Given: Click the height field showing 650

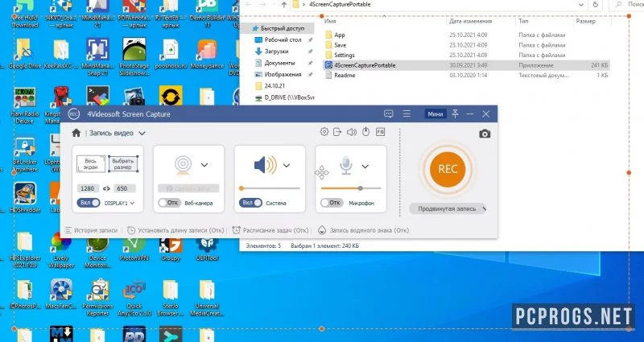Looking at the screenshot, I should point(124,188).
